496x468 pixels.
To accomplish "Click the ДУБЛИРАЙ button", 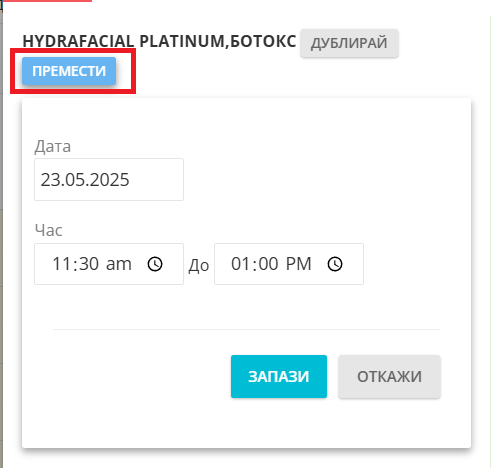I will (349, 43).
